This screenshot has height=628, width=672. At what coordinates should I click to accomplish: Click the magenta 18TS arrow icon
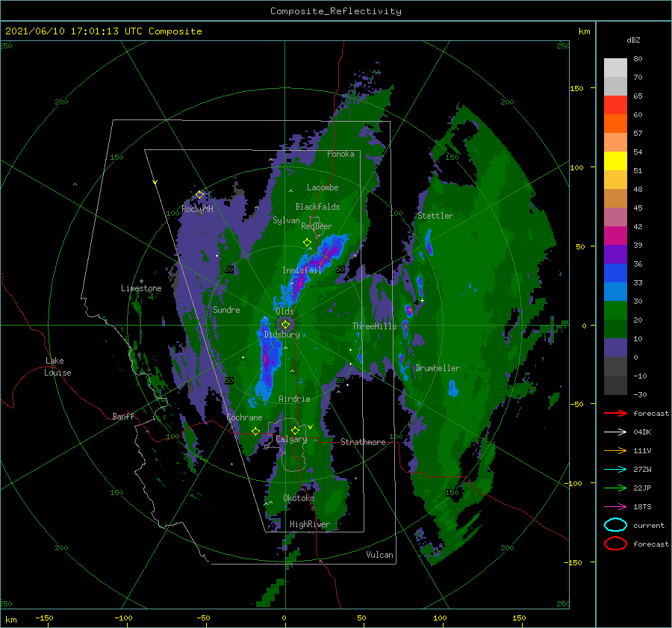[x=615, y=507]
